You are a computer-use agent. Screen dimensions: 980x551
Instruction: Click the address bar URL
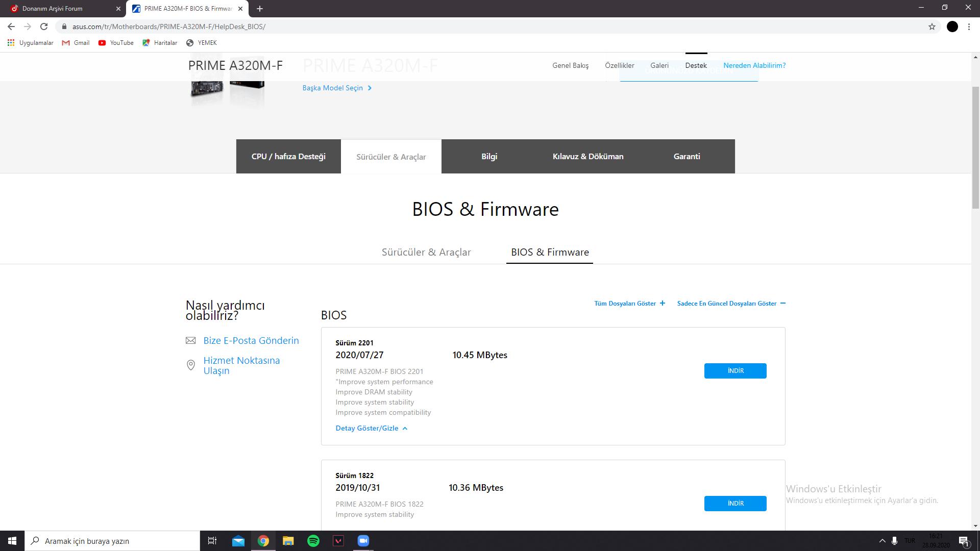[168, 27]
